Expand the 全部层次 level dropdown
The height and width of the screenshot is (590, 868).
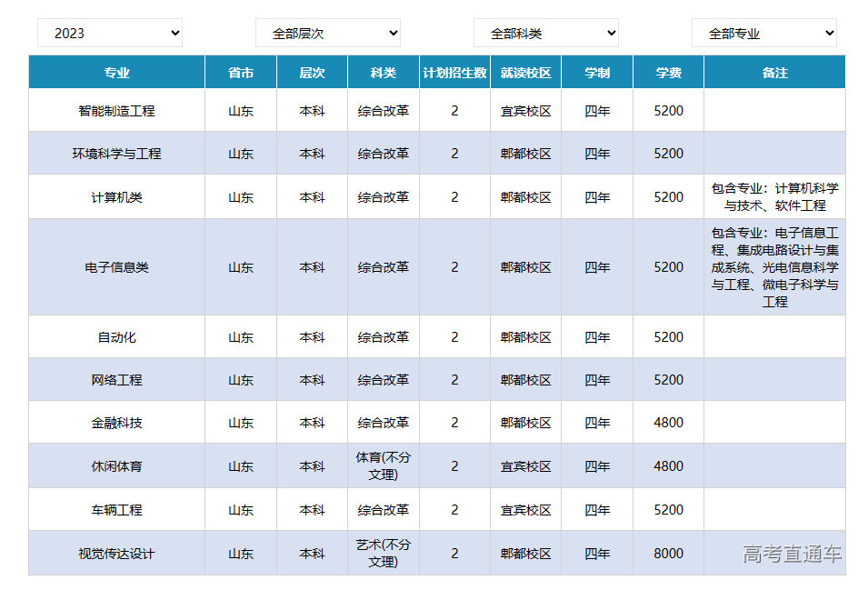[327, 33]
